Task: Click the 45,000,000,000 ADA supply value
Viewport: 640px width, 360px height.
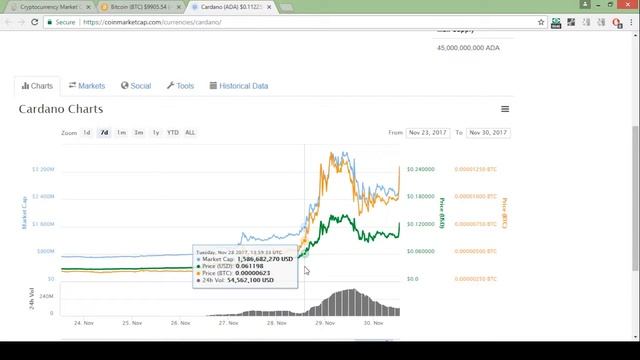Action: click(468, 48)
